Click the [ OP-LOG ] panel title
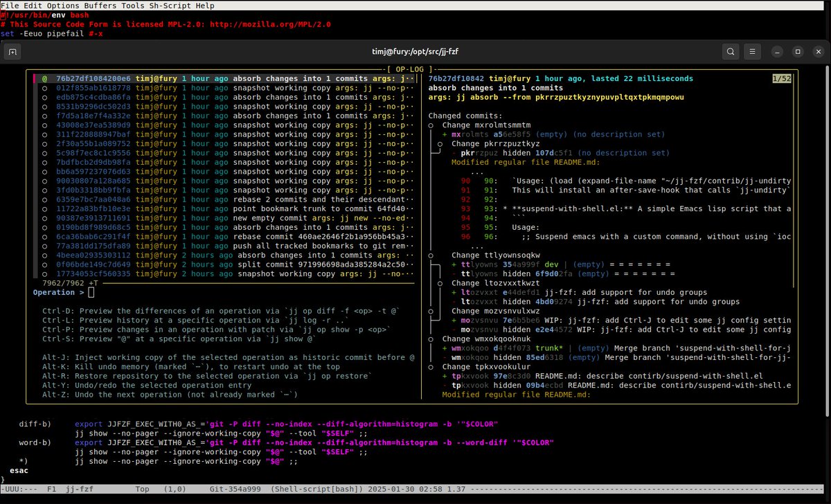Viewport: 831px width, 504px height. (410, 69)
